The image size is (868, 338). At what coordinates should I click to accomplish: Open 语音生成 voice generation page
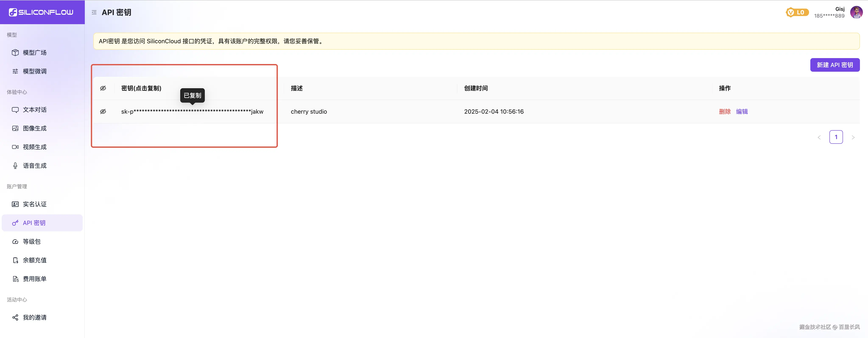pyautogui.click(x=34, y=165)
